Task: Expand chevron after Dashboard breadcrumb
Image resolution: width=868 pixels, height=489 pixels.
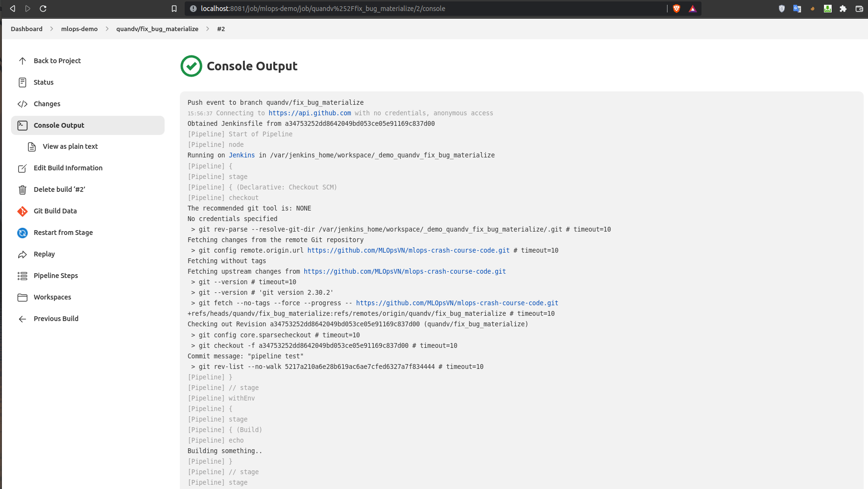Action: pyautogui.click(x=52, y=29)
